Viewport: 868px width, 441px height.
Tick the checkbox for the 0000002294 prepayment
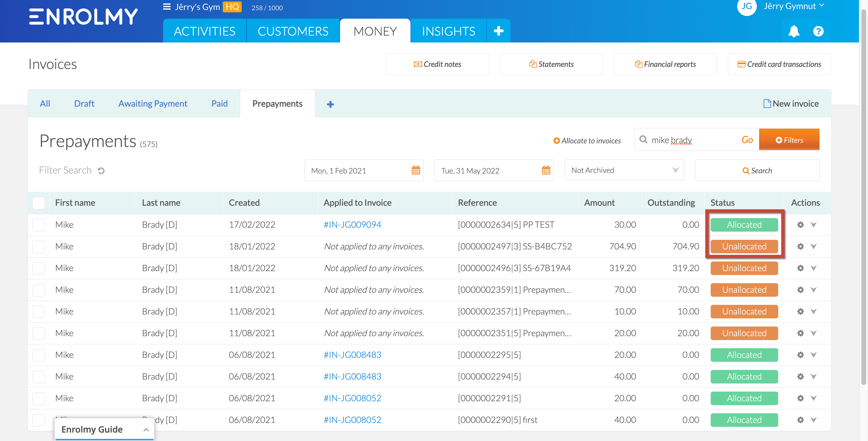pyautogui.click(x=38, y=377)
